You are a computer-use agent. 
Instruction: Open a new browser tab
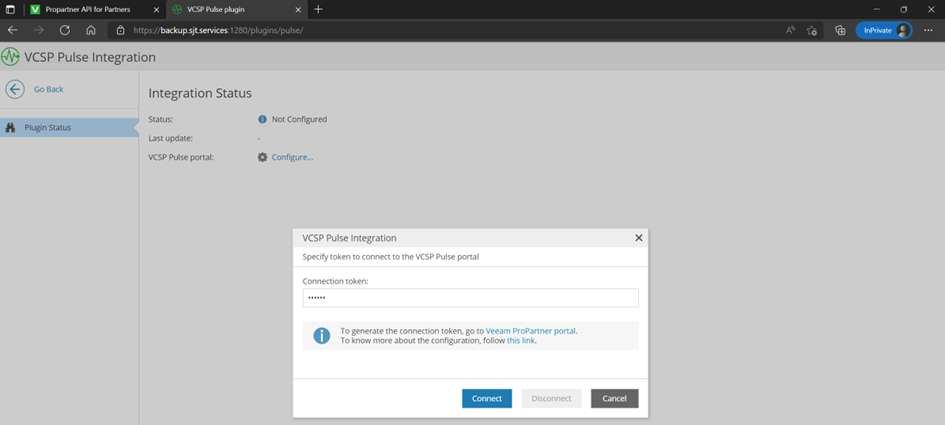tap(319, 10)
